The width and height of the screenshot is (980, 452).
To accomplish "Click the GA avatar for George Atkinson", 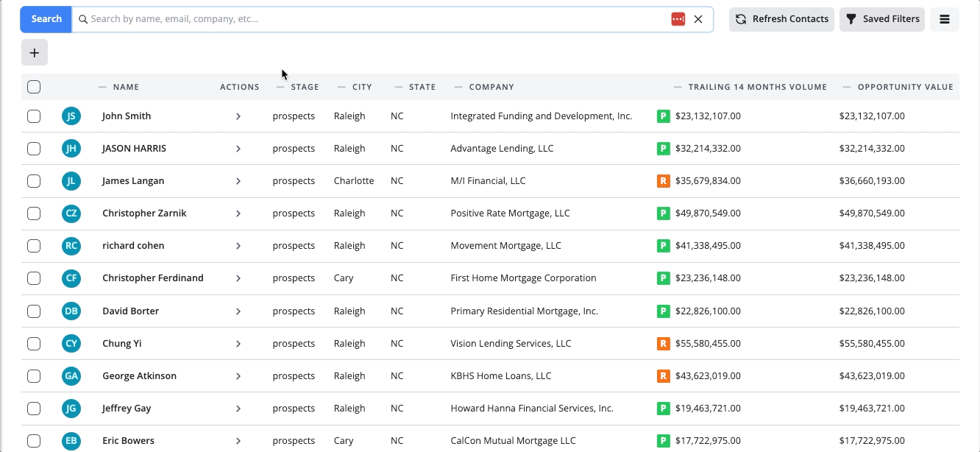I will [71, 375].
